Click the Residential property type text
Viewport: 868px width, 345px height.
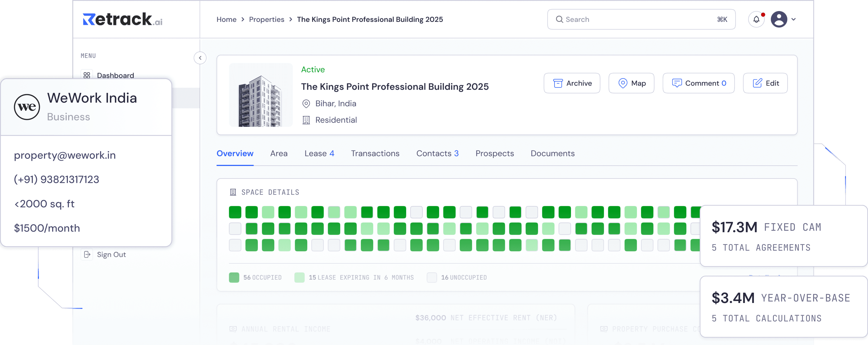pos(336,120)
